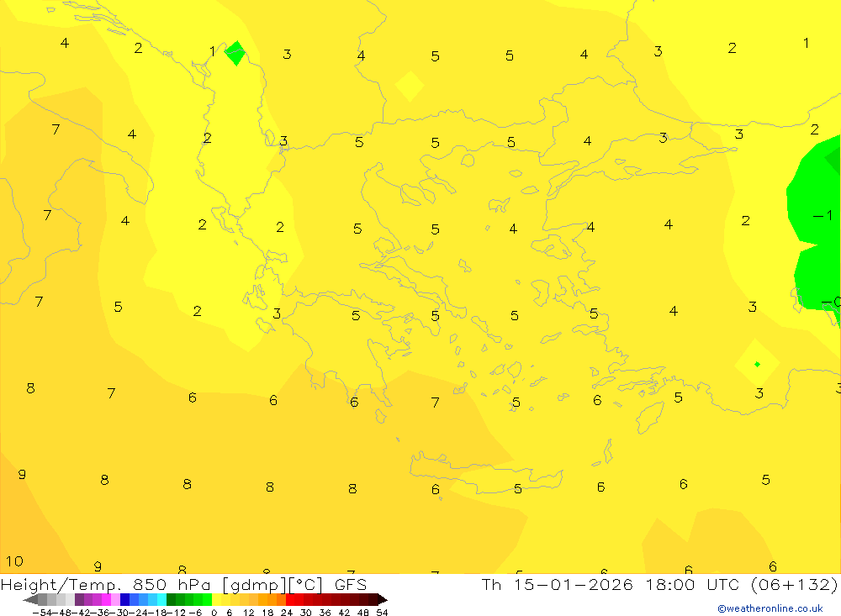The image size is (841, 616).
Task: Click the legend label '-54'
Action: (x=42, y=613)
